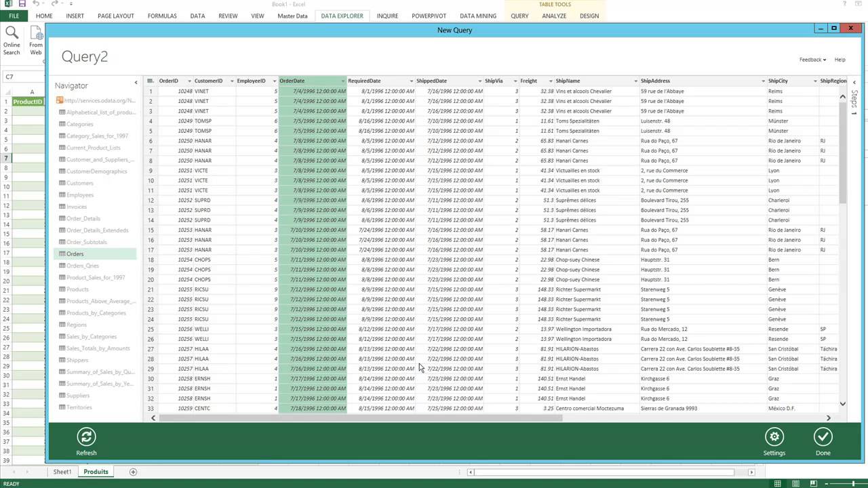Open the OrderID column filter dropdown
Screen dimensions: 868x488
point(189,81)
